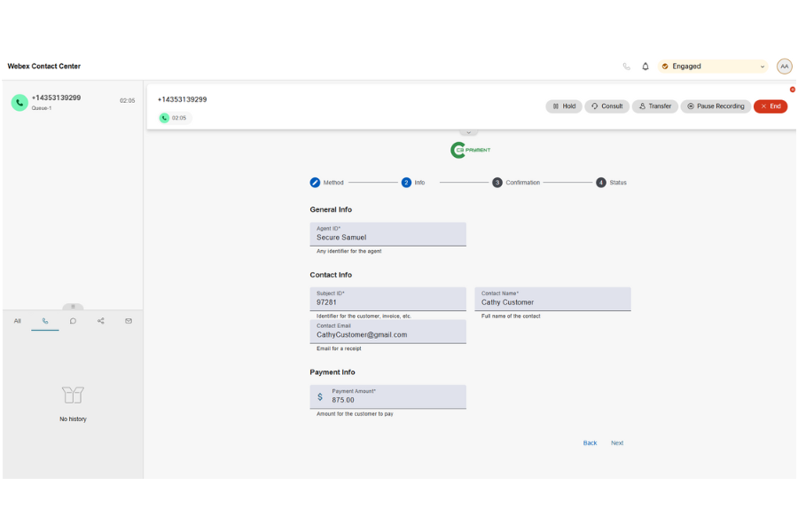This screenshot has width=798, height=532.
Task: Click the green call icon for +14353139299
Action: (19, 103)
